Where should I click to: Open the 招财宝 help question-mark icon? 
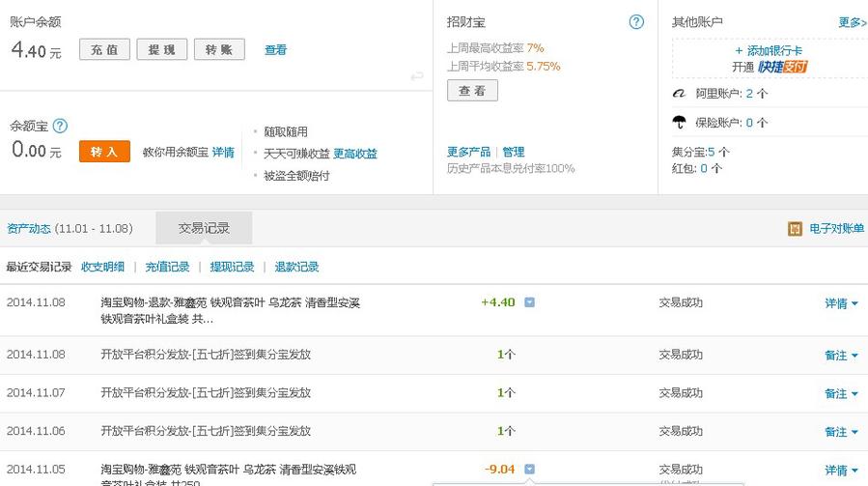coord(636,21)
